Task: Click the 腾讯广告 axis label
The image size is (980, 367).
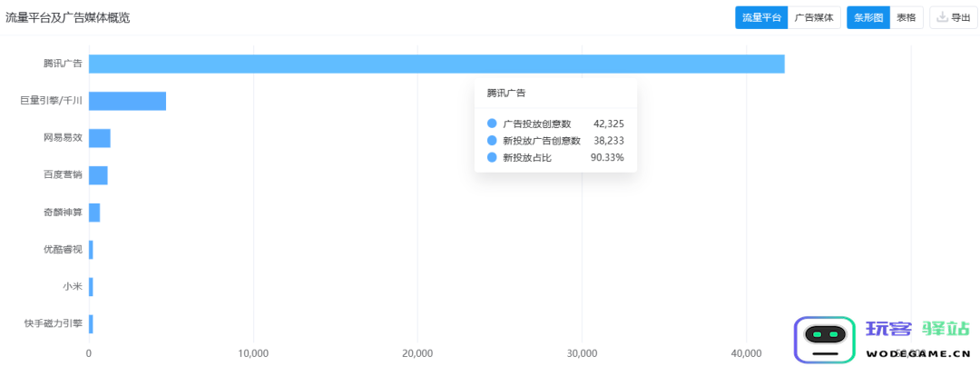Action: pos(63,64)
